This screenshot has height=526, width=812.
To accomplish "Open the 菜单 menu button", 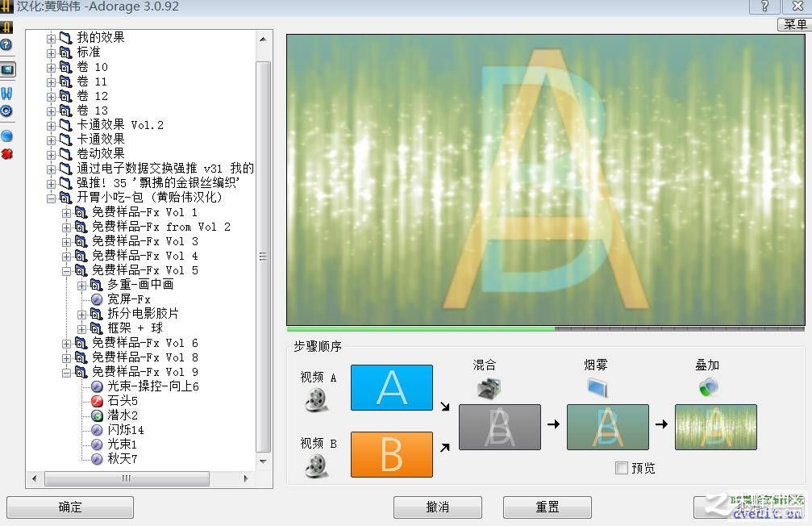I will [x=795, y=24].
